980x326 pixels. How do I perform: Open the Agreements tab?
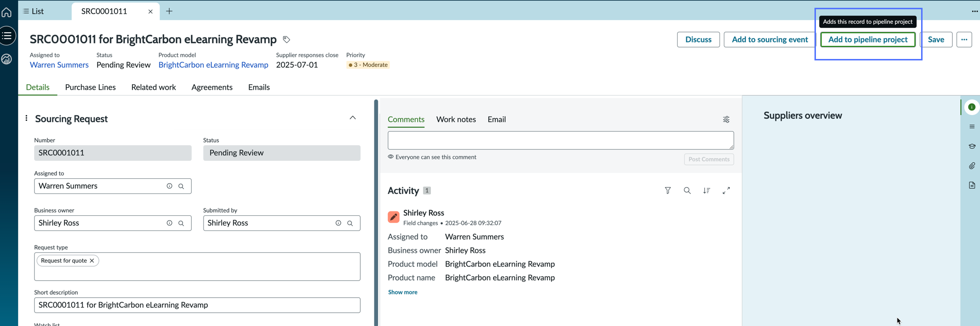click(x=212, y=87)
